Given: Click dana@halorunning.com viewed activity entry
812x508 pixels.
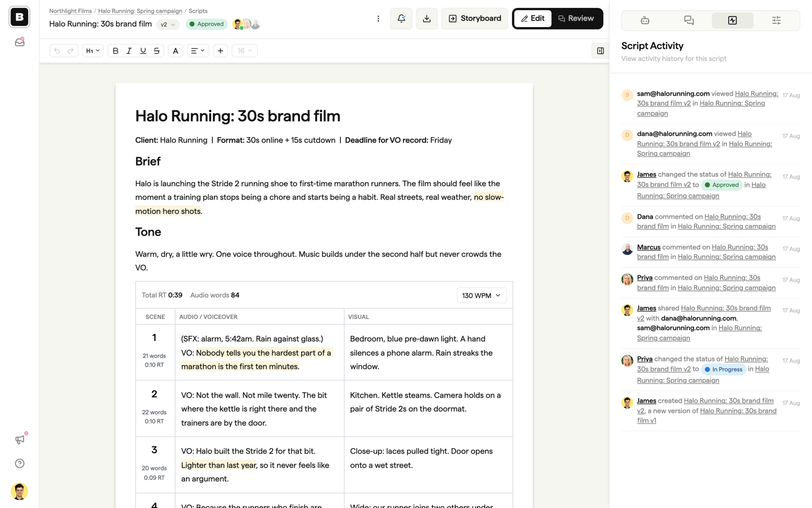Looking at the screenshot, I should (710, 144).
